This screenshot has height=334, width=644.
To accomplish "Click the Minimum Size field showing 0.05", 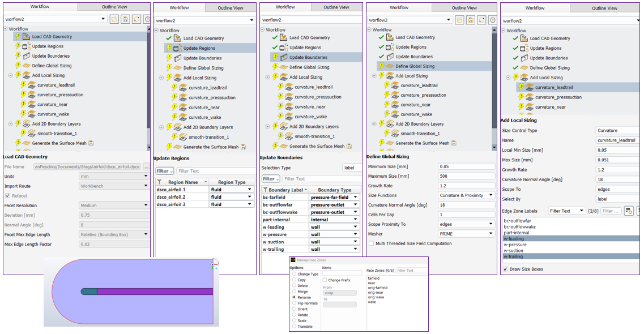I will tap(466, 166).
